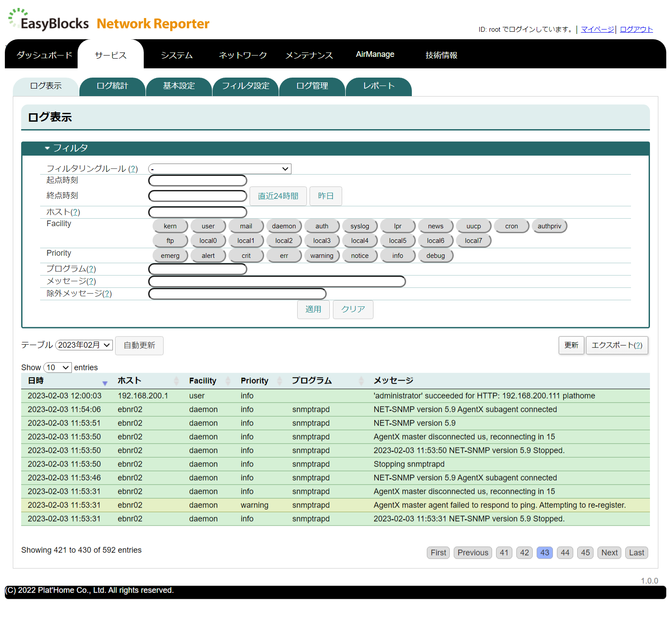Go to the First page

click(438, 553)
